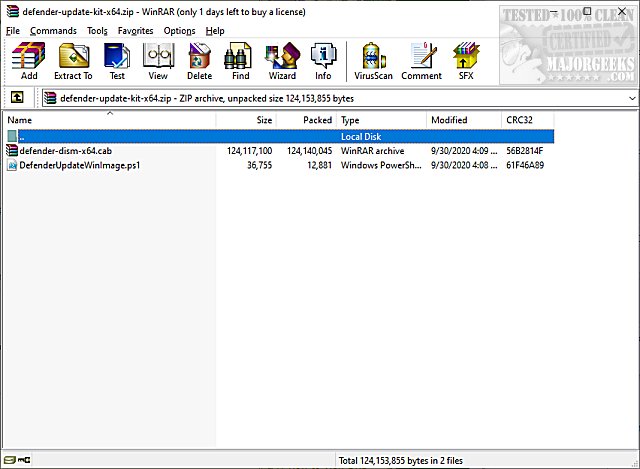Click archive icon in address bar
The image size is (640, 469).
pyautogui.click(x=50, y=98)
